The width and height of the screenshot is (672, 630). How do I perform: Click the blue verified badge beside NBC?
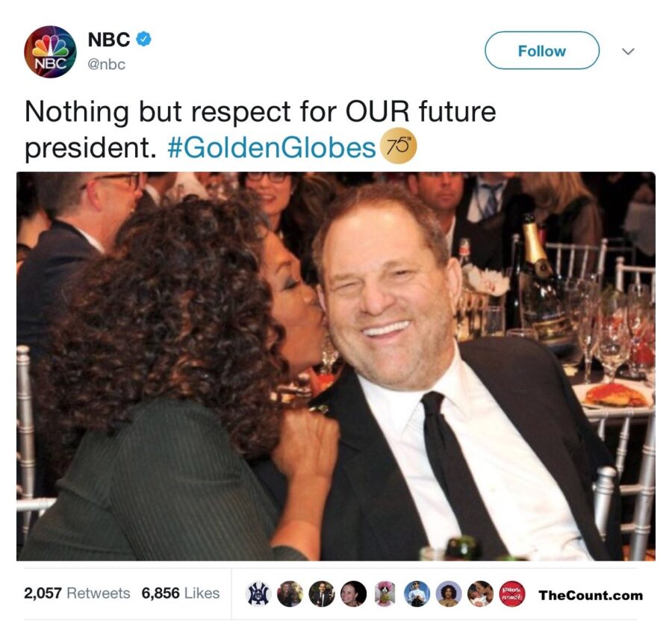tap(143, 40)
